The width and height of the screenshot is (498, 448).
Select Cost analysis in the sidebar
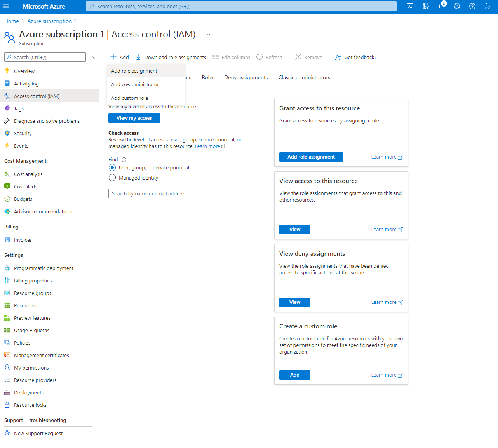coord(28,174)
